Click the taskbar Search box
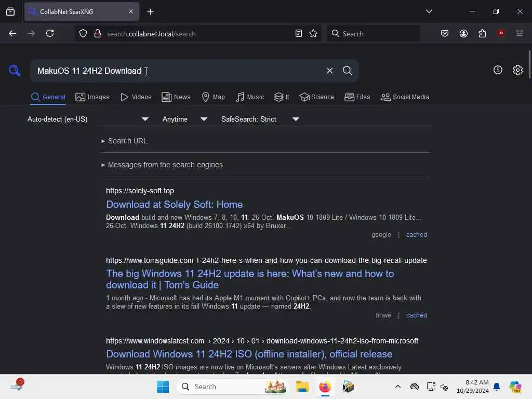The width and height of the screenshot is (532, 399). coord(232,387)
